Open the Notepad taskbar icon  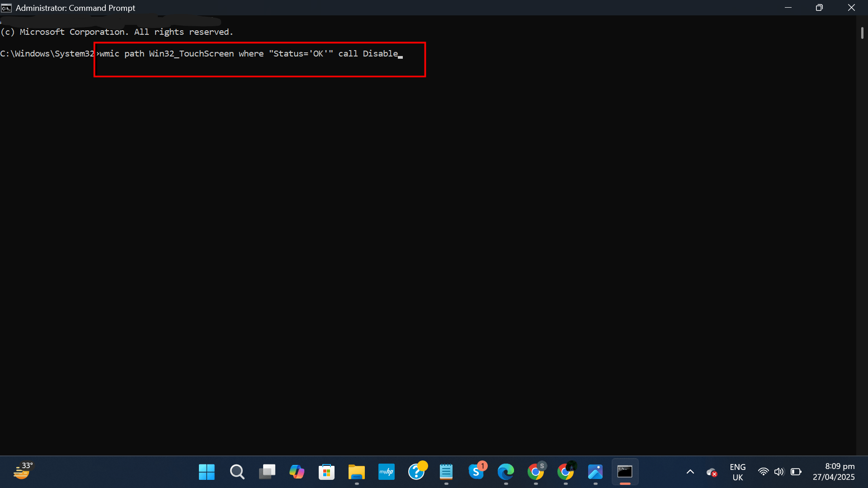[x=446, y=472]
